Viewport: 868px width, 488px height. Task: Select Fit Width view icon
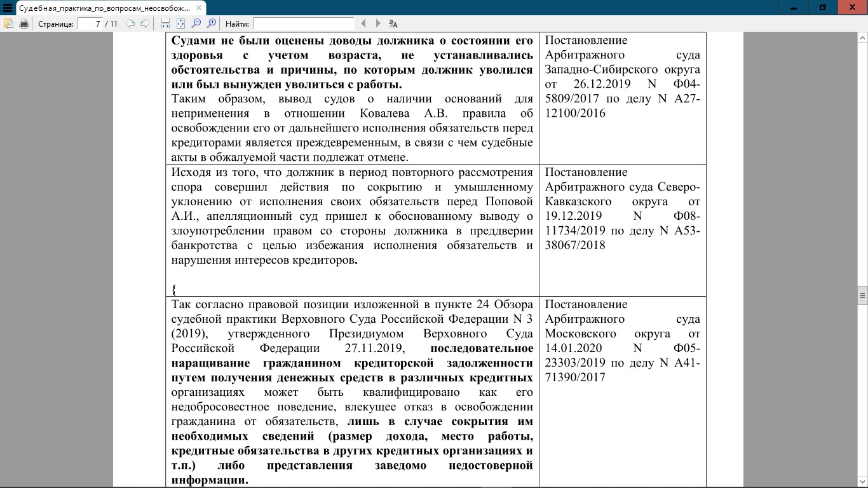click(x=165, y=24)
